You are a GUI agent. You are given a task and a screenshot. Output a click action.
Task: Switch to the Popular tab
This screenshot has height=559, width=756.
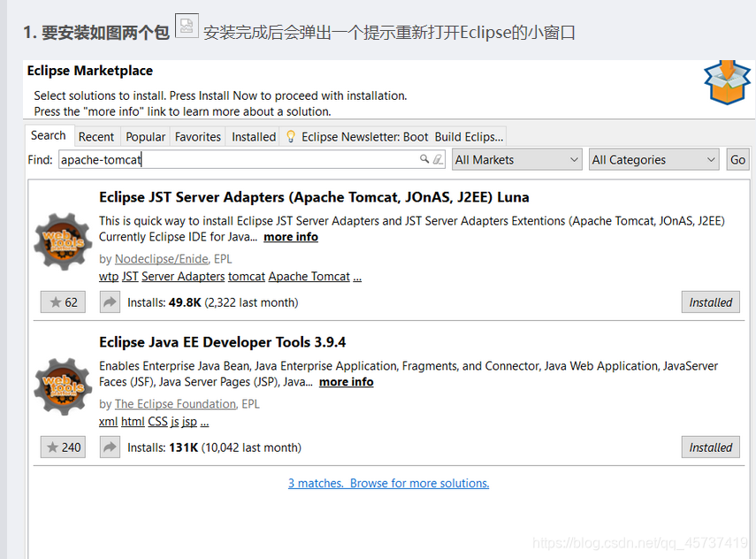[146, 137]
